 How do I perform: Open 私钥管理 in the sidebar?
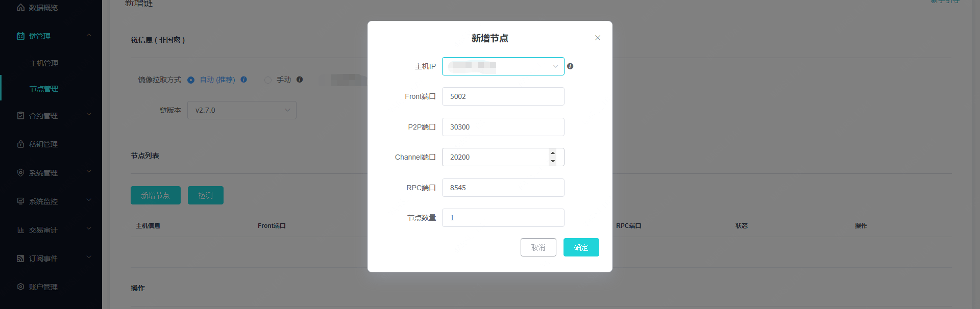(43, 144)
